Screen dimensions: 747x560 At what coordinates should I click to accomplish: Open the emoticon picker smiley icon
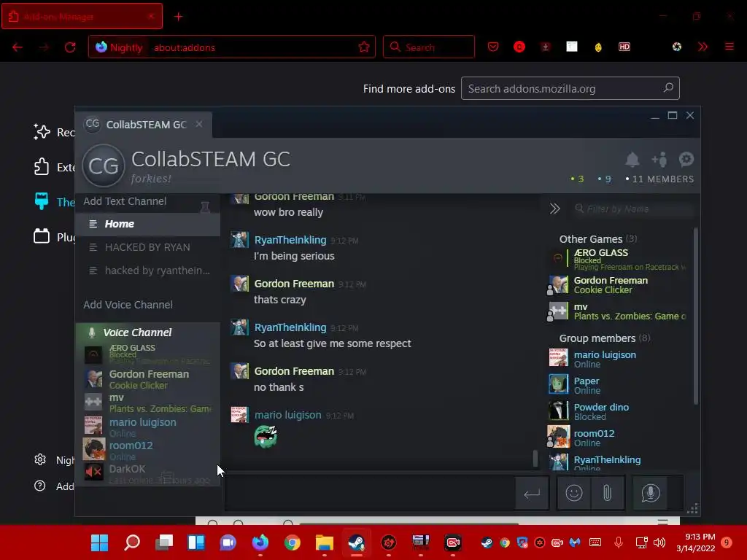tap(573, 493)
